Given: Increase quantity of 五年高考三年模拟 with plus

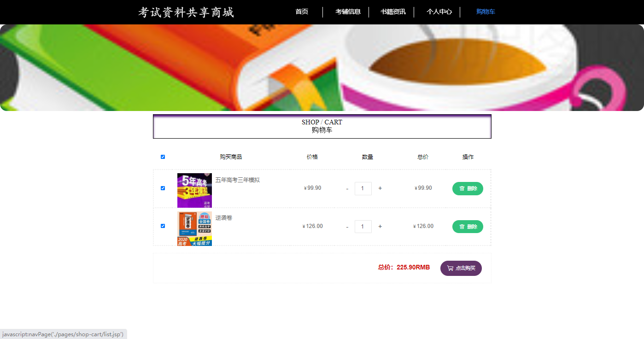Looking at the screenshot, I should (380, 188).
